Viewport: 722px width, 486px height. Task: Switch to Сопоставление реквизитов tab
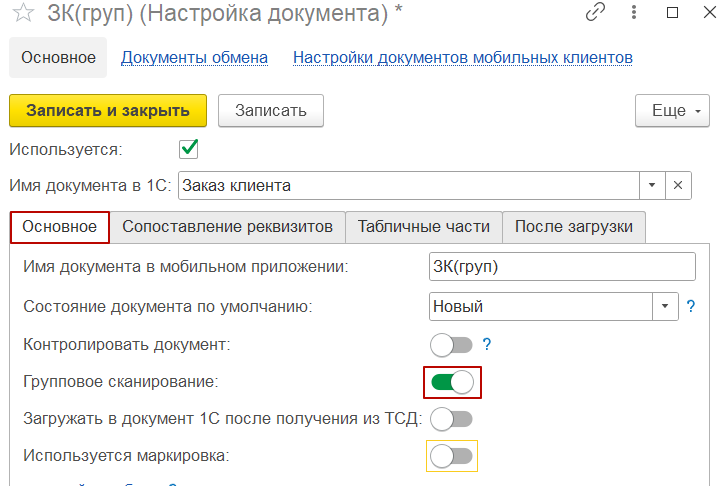[227, 227]
